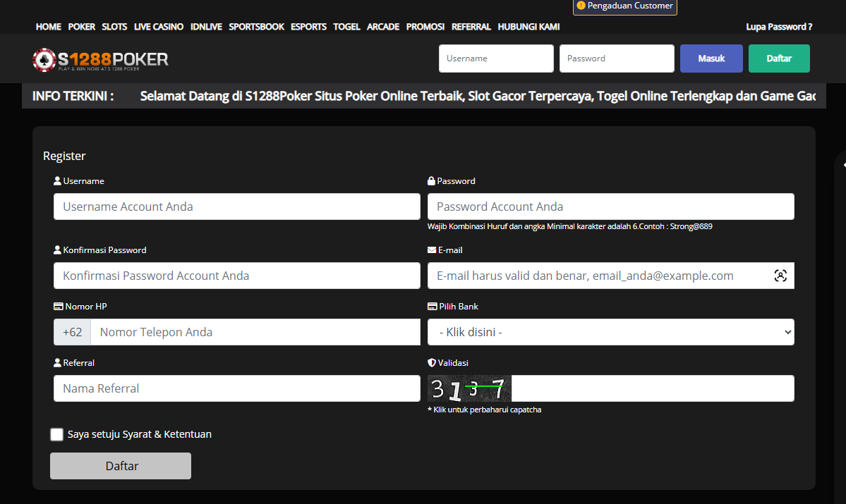Click the card icon beside Pilih Bank
The width and height of the screenshot is (846, 504).
432,306
